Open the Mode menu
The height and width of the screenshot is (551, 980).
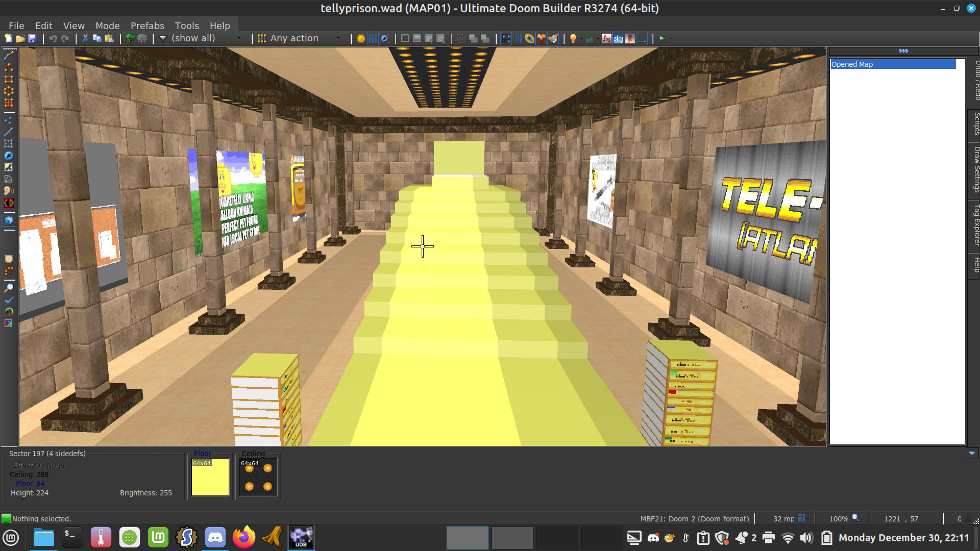(x=108, y=26)
